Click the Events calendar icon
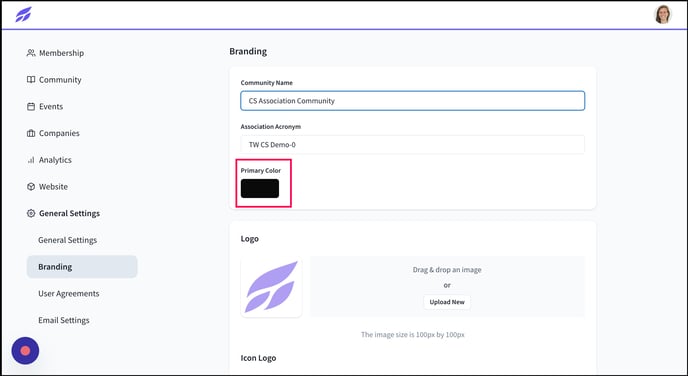688x376 pixels. pyautogui.click(x=31, y=107)
